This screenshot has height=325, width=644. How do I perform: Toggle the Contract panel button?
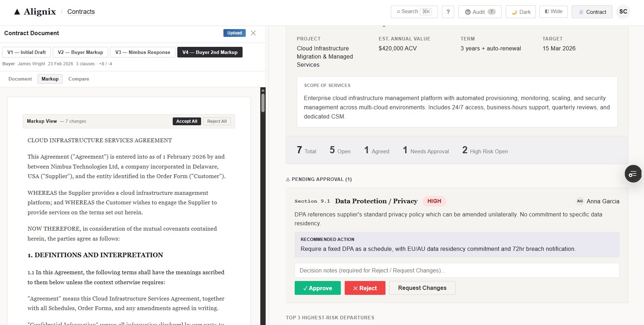click(x=592, y=12)
